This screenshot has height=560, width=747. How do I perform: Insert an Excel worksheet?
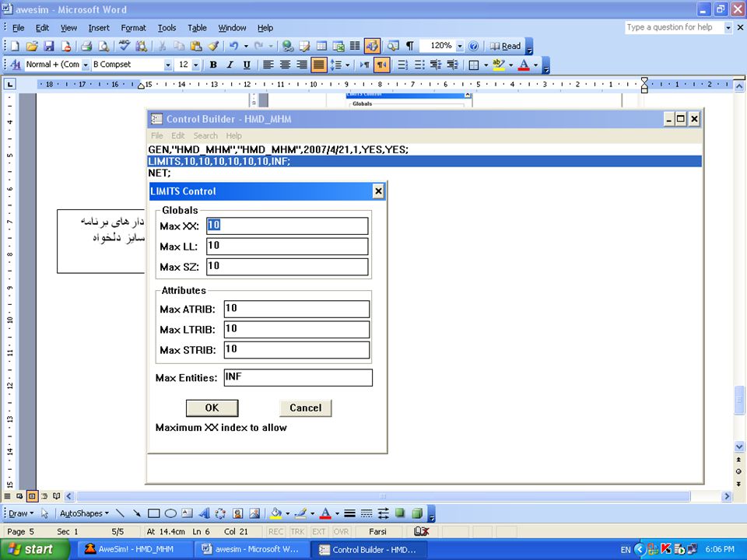click(338, 46)
